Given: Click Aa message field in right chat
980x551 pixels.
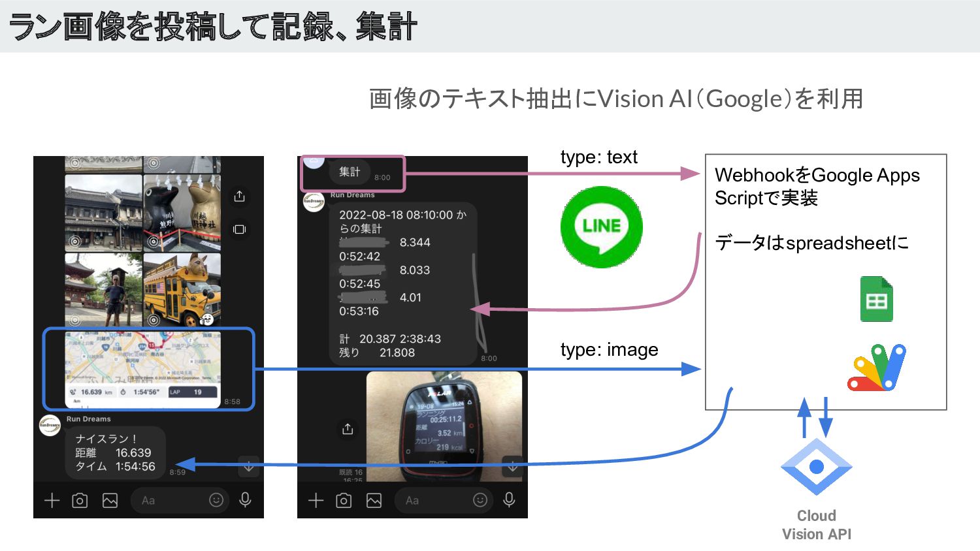Looking at the screenshot, I should pos(444,501).
